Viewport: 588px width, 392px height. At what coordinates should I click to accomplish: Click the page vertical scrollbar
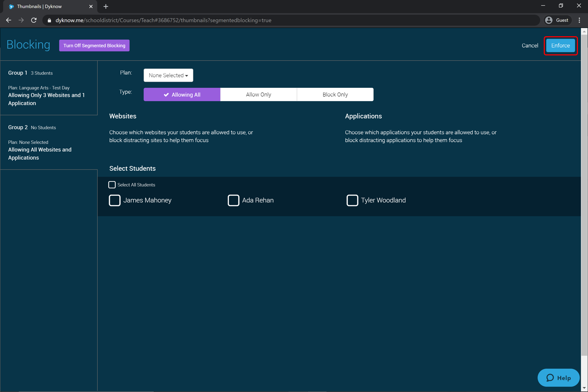click(584, 195)
